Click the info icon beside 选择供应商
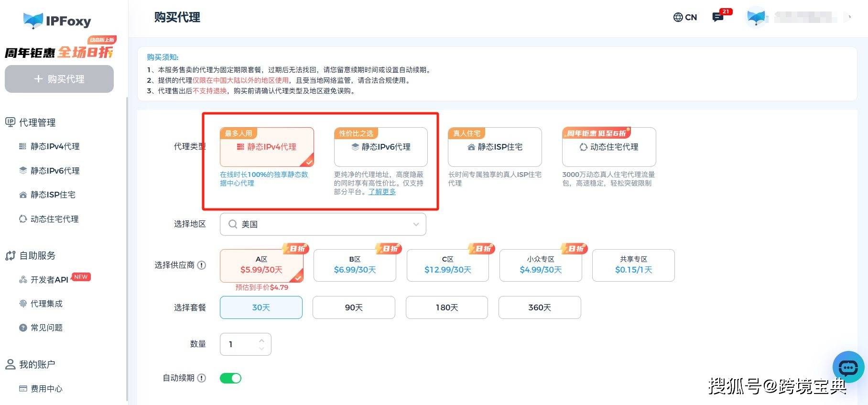 pos(202,265)
